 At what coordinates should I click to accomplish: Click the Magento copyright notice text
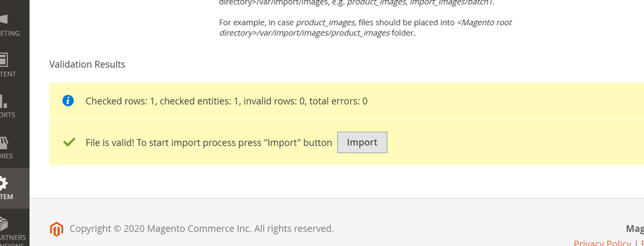[x=202, y=229]
